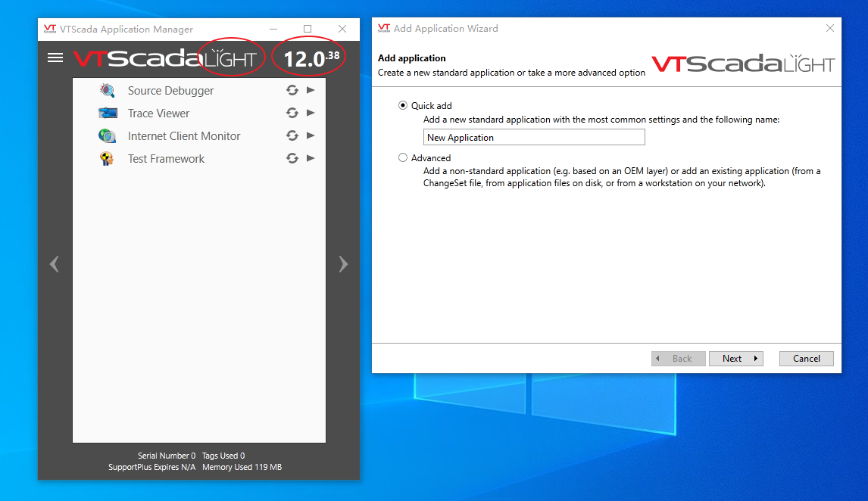Click the VT icon in Application Manager title bar
Screen dimensions: 868x501
50,29
